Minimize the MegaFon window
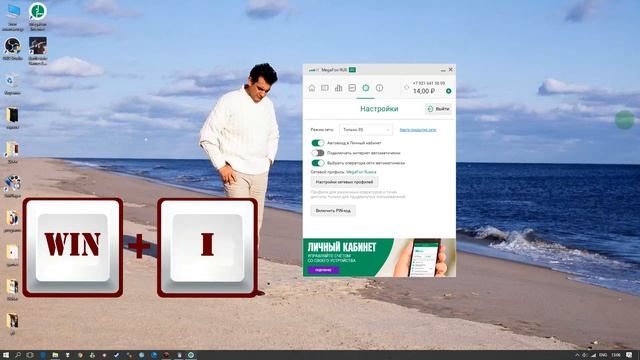Image resolution: width=640 pixels, height=360 pixels. tap(443, 70)
